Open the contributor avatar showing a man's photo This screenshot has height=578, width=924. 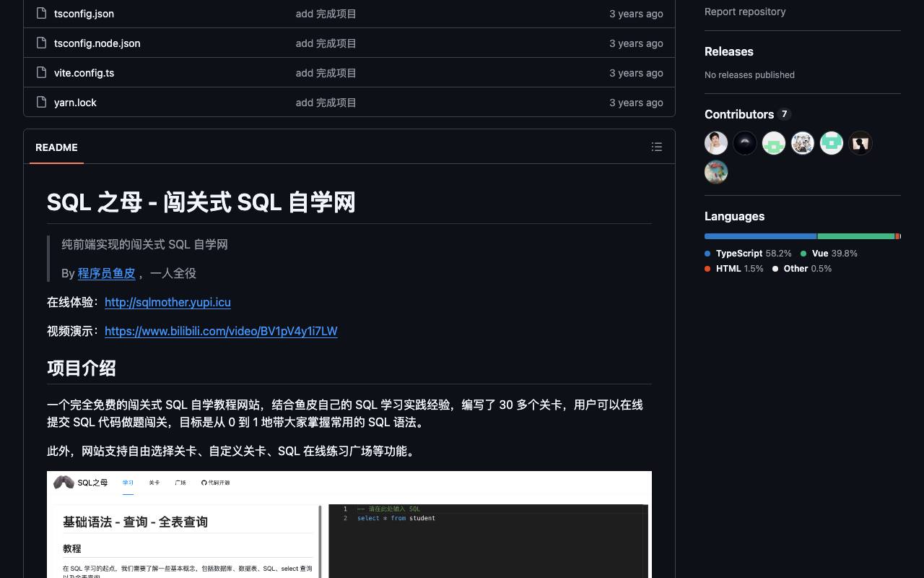click(716, 143)
